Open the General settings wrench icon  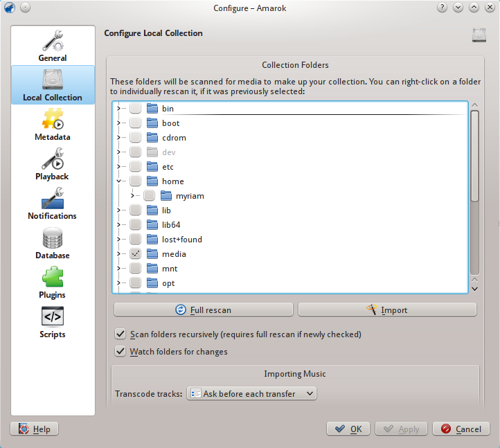click(53, 41)
